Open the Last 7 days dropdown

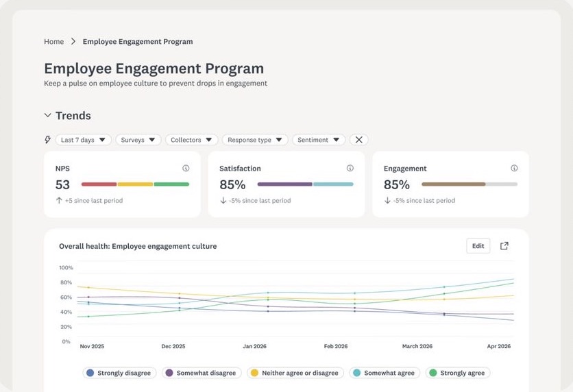pos(84,140)
